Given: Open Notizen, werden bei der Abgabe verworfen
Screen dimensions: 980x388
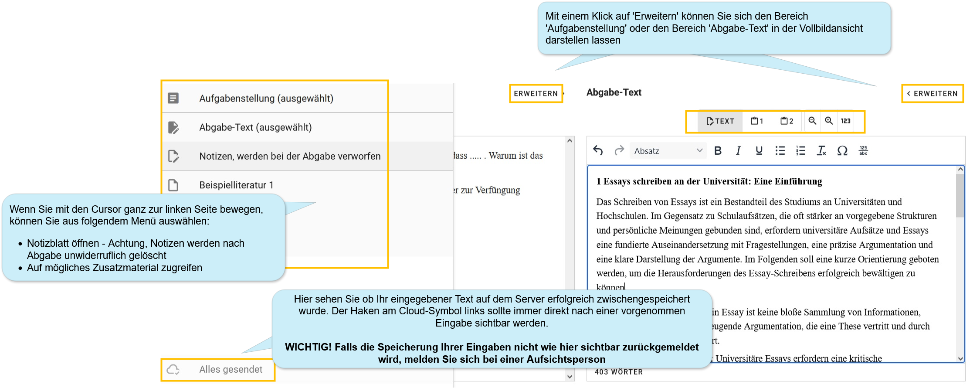Looking at the screenshot, I should [308, 156].
